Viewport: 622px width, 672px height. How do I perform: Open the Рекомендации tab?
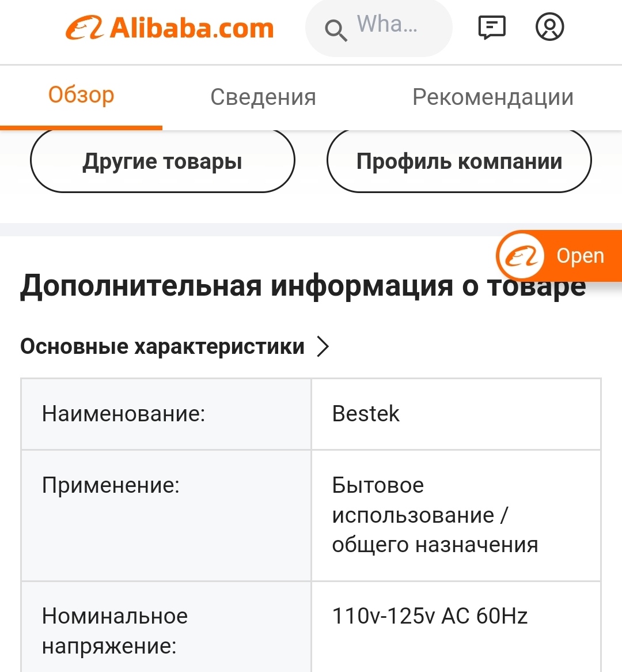(x=493, y=97)
